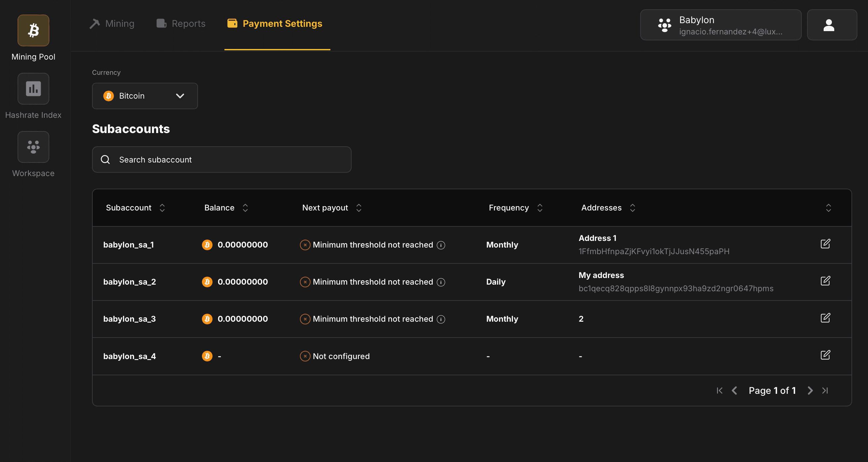Viewport: 868px width, 462px height.
Task: Show threshold info for babylon_sa_1
Action: tap(441, 245)
